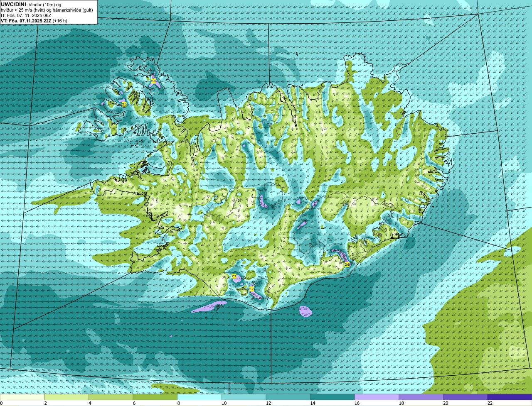Click the "UWC/DINI" title text

[x=13, y=4]
